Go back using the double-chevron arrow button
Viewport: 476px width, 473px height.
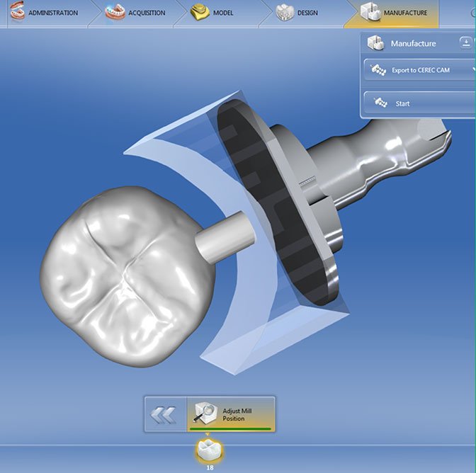pyautogui.click(x=164, y=414)
